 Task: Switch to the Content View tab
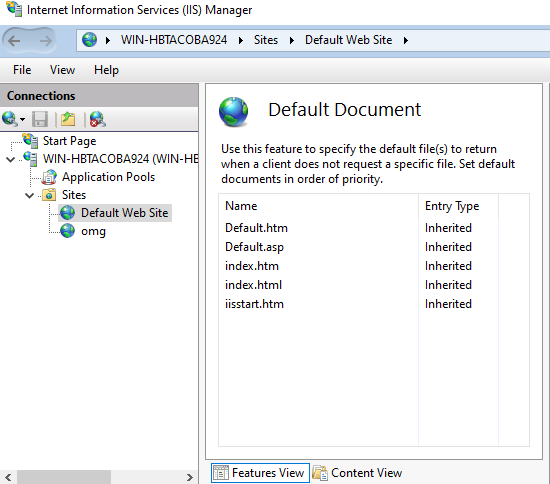coord(357,473)
